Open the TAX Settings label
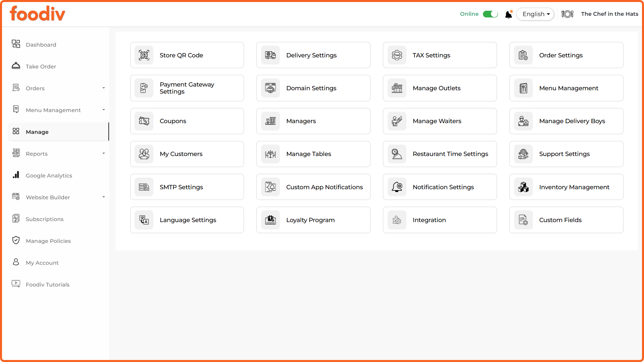644x362 pixels. [x=432, y=55]
